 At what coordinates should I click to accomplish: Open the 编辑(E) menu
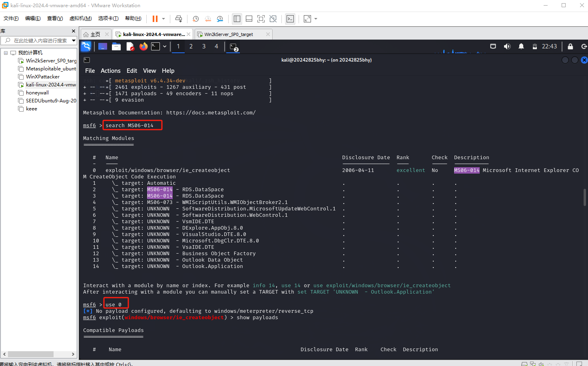(33, 18)
